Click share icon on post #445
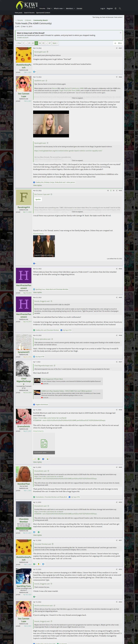138x644 pixels. point(117,298)
